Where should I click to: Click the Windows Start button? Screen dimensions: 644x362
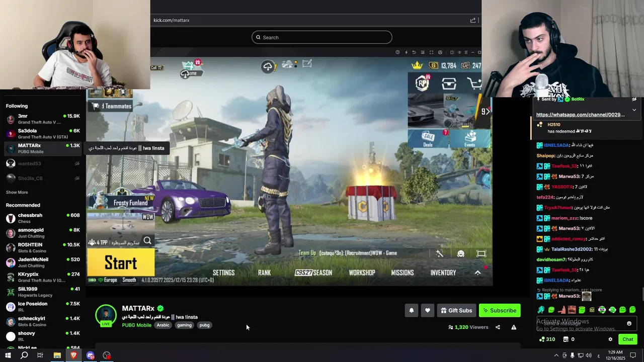click(8, 355)
